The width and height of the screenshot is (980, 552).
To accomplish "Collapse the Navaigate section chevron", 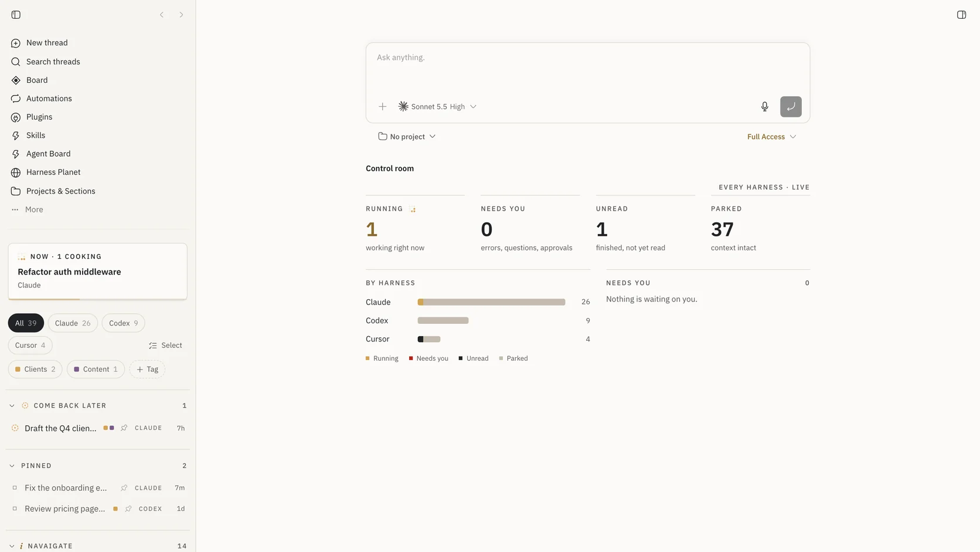I will coord(12,546).
